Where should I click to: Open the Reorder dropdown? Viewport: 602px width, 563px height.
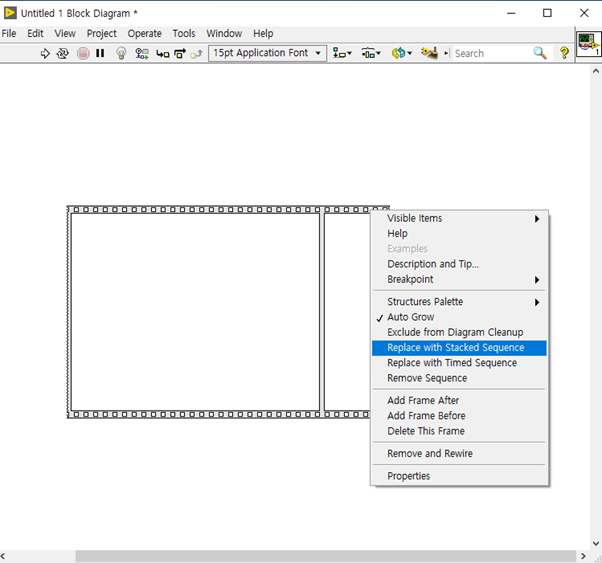401,53
